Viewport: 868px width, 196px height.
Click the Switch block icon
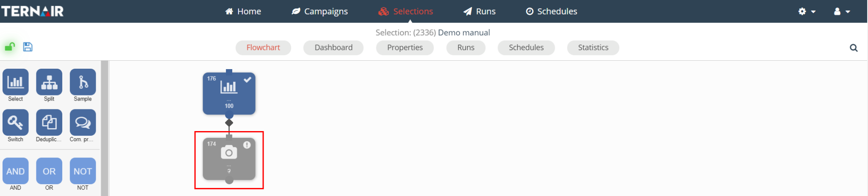16,123
